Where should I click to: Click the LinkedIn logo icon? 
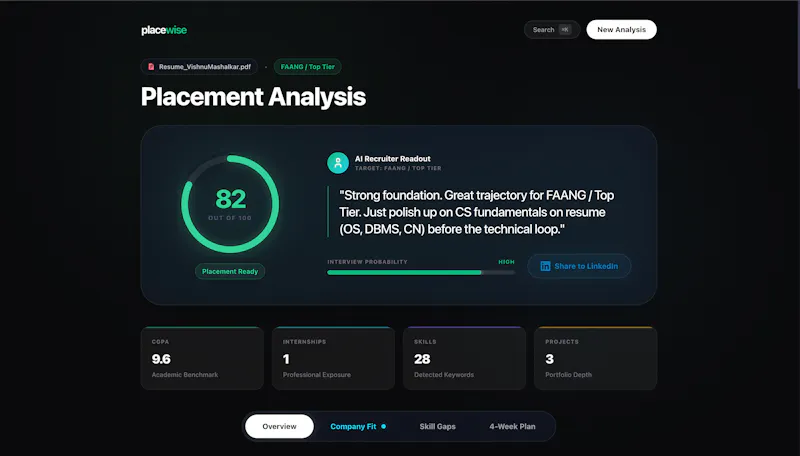545,266
